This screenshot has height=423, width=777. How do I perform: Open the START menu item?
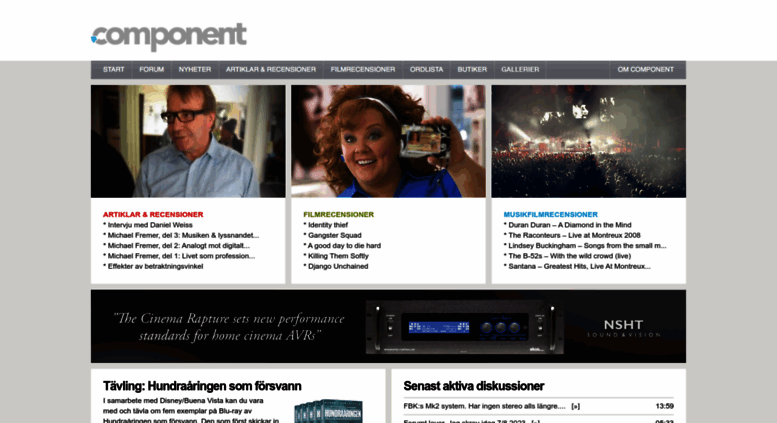point(113,69)
